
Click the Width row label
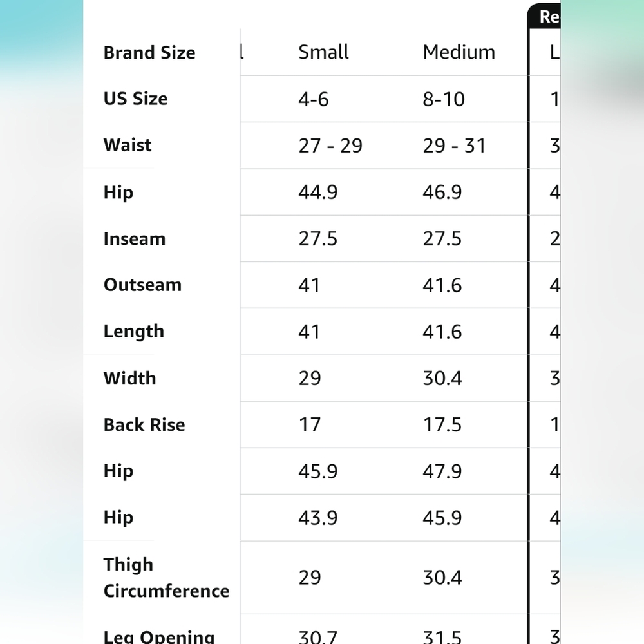[x=130, y=378]
